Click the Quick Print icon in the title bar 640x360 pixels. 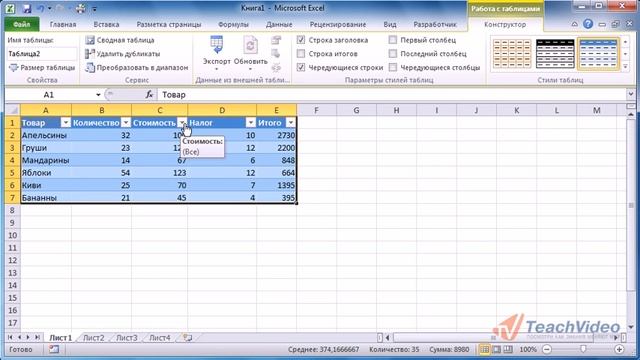click(80, 8)
